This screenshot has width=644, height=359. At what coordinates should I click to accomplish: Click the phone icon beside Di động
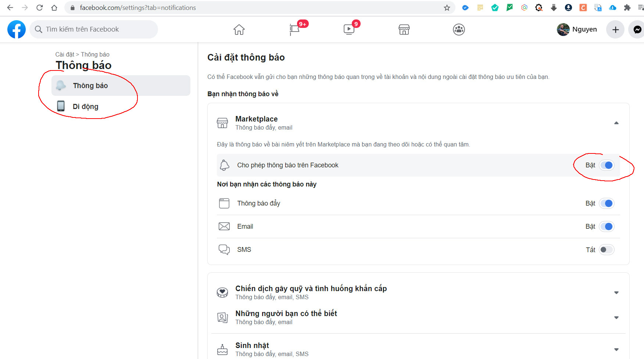click(x=61, y=106)
